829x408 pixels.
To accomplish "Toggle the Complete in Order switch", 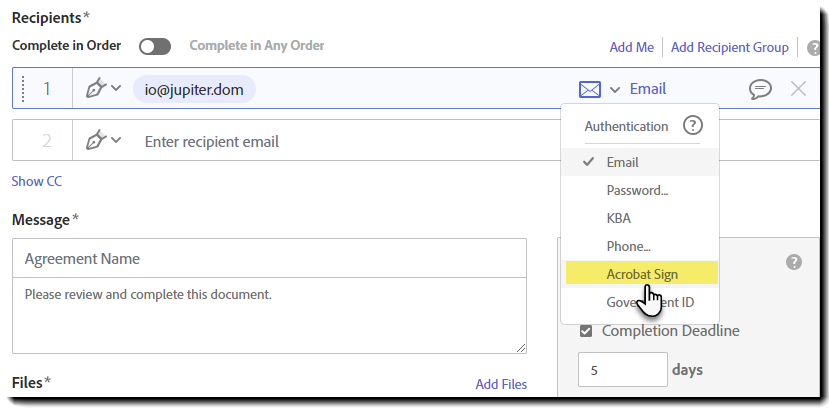I will click(155, 46).
